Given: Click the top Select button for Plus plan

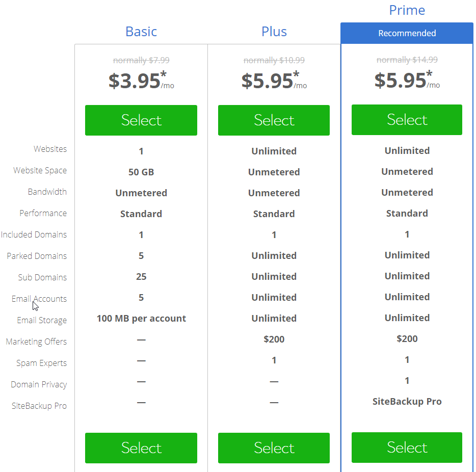Looking at the screenshot, I should pyautogui.click(x=274, y=120).
